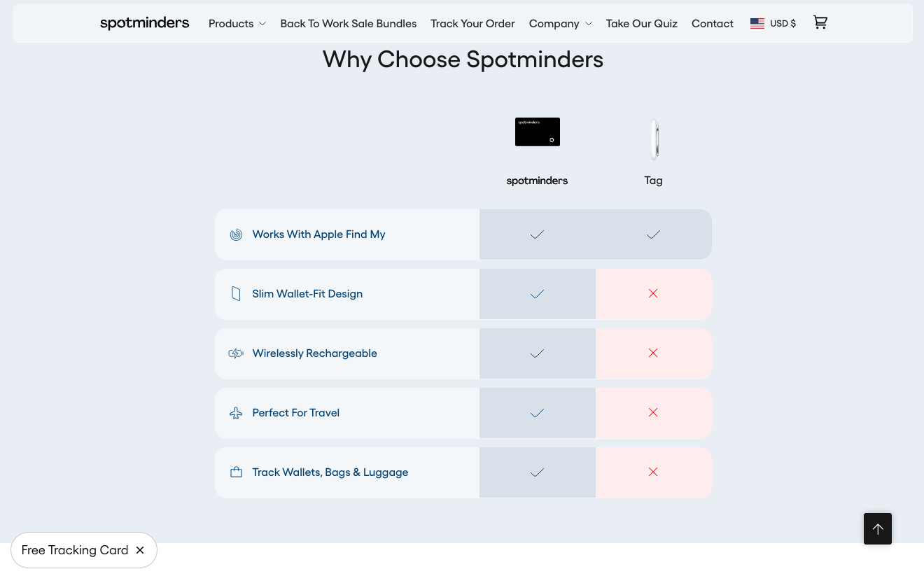Go to Track Your Order page
This screenshot has width=924, height=576.
(x=472, y=24)
